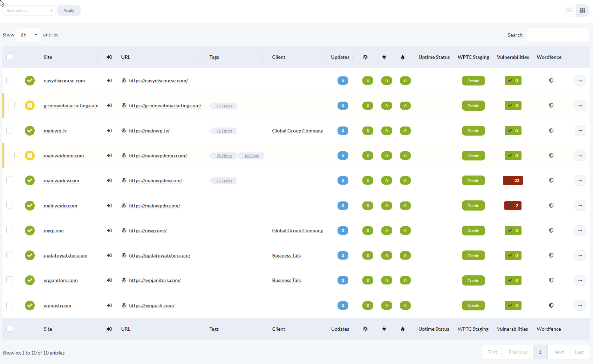Toggle select-all checkbox in table header
Image resolution: width=593 pixels, height=364 pixels.
10,57
